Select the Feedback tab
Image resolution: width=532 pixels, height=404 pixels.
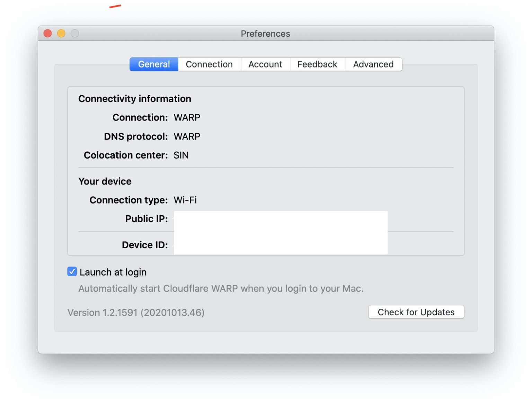[317, 64]
